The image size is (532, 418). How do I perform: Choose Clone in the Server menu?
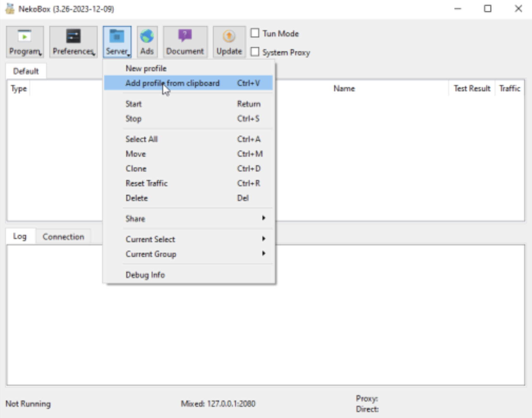(188, 168)
